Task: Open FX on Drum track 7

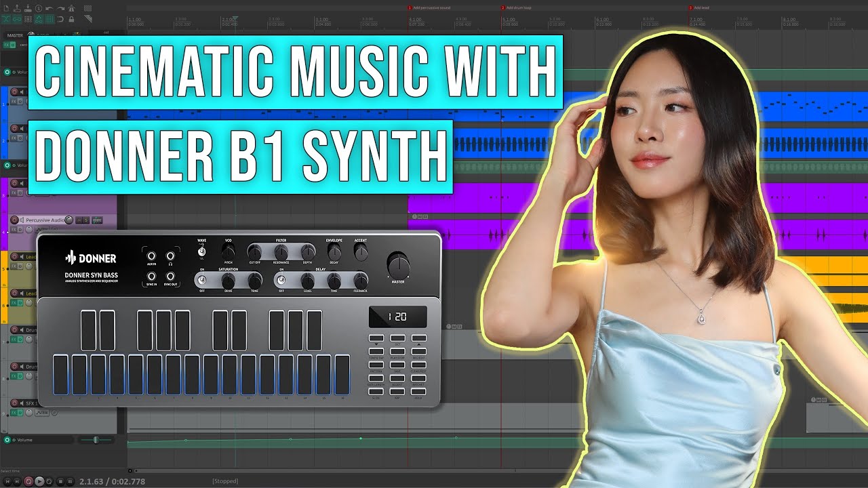Action: pos(14,340)
